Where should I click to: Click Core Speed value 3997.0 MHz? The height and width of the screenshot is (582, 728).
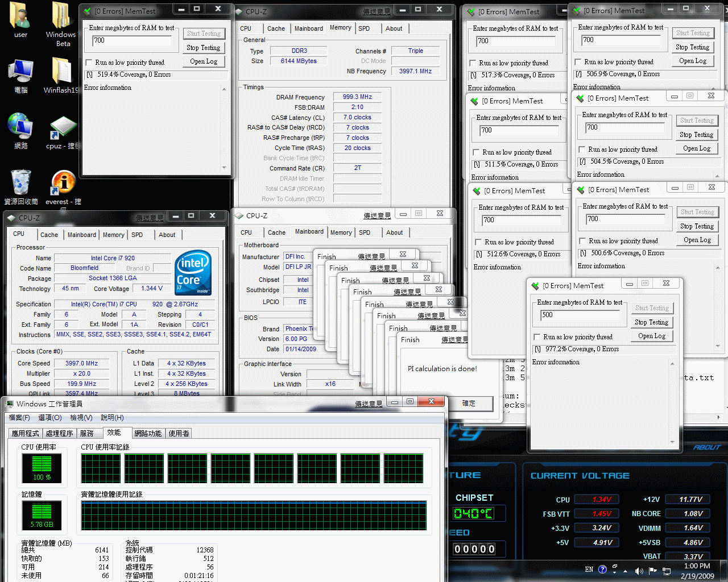coord(81,363)
